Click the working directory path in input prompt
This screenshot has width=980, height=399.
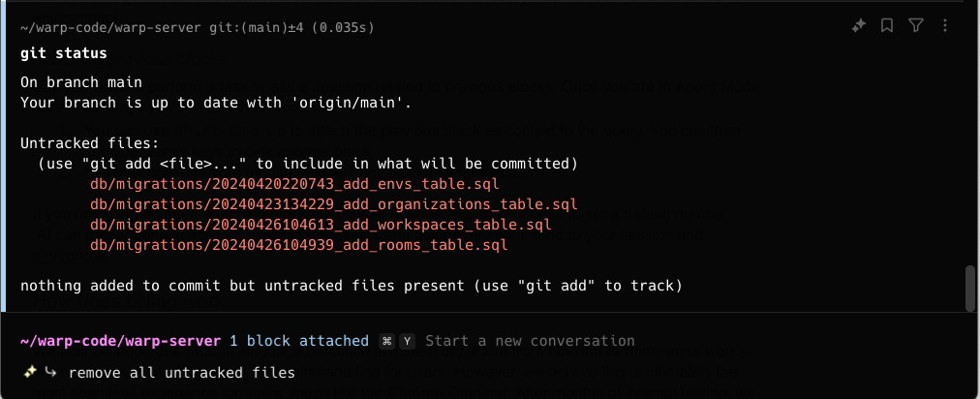[x=122, y=341]
